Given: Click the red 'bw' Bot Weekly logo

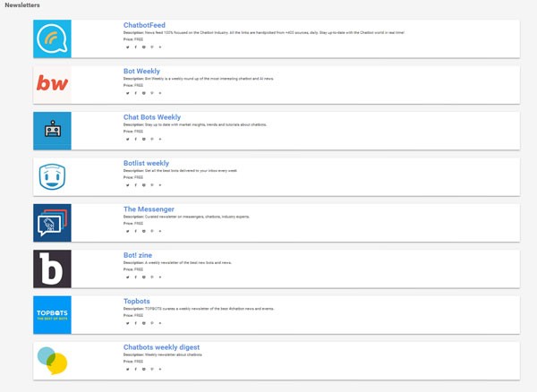Looking at the screenshot, I should 52,84.
